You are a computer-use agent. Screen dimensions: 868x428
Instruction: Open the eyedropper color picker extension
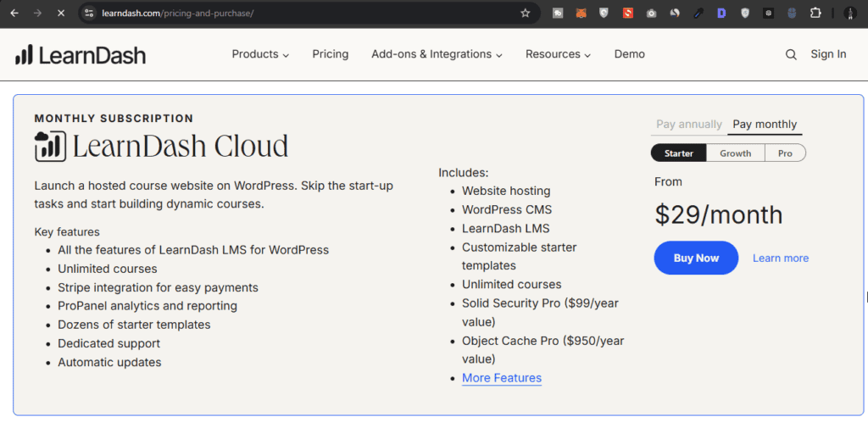[698, 13]
